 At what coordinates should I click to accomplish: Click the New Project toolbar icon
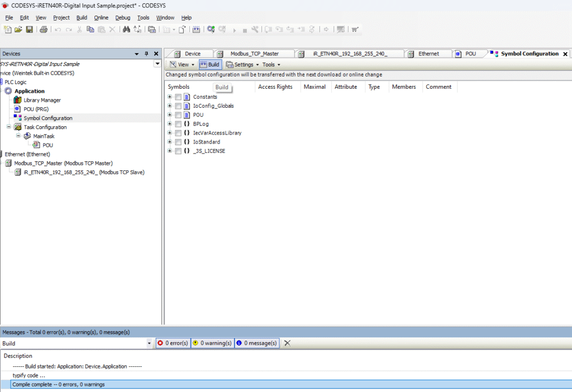[x=7, y=30]
